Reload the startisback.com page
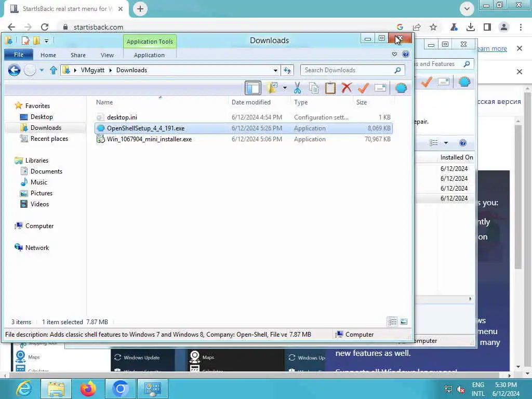This screenshot has width=532, height=399. (45, 27)
